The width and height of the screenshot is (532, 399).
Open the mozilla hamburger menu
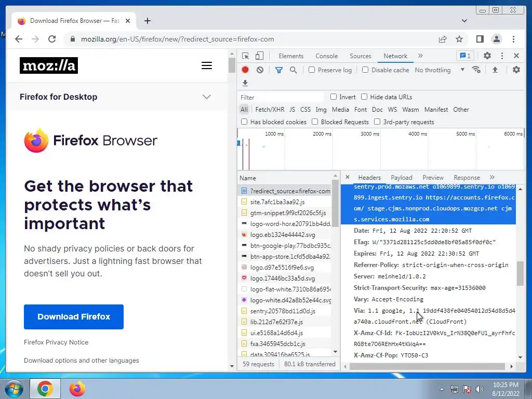click(x=207, y=65)
